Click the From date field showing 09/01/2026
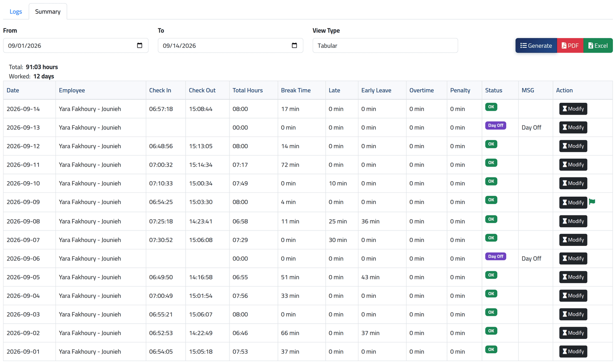616x364 pixels. [x=75, y=45]
